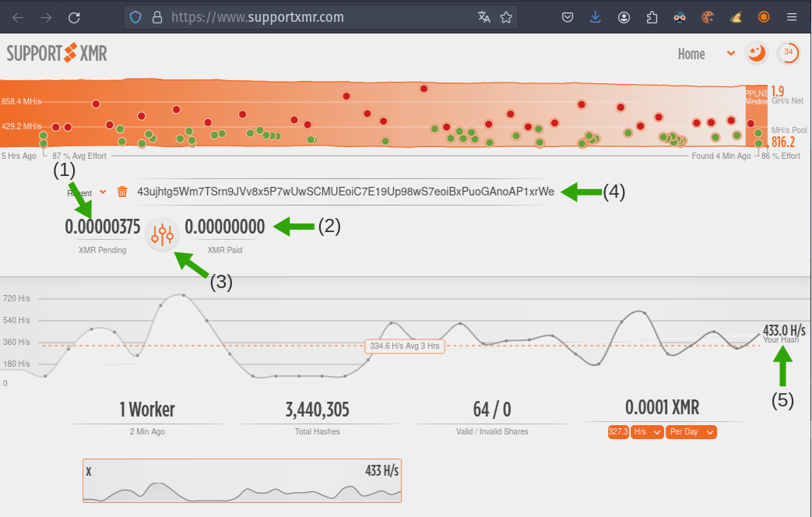Expand the Home navigation dropdown
This screenshot has width=812, height=517.
731,53
